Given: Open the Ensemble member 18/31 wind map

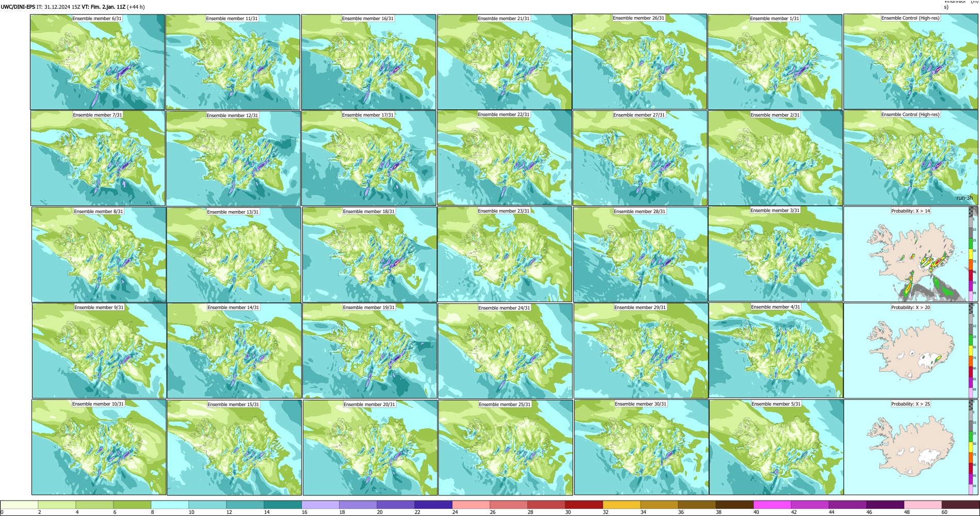Looking at the screenshot, I should tap(370, 254).
